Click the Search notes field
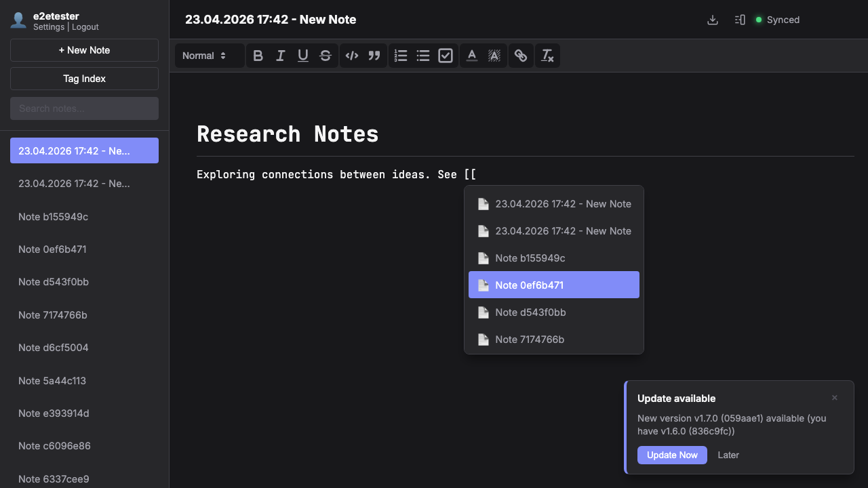 84,108
